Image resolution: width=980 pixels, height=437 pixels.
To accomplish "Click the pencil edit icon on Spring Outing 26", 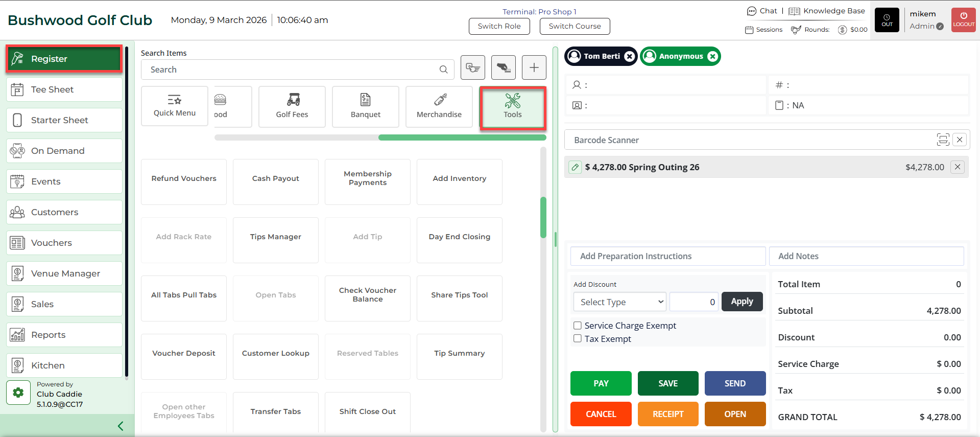I will pyautogui.click(x=575, y=167).
